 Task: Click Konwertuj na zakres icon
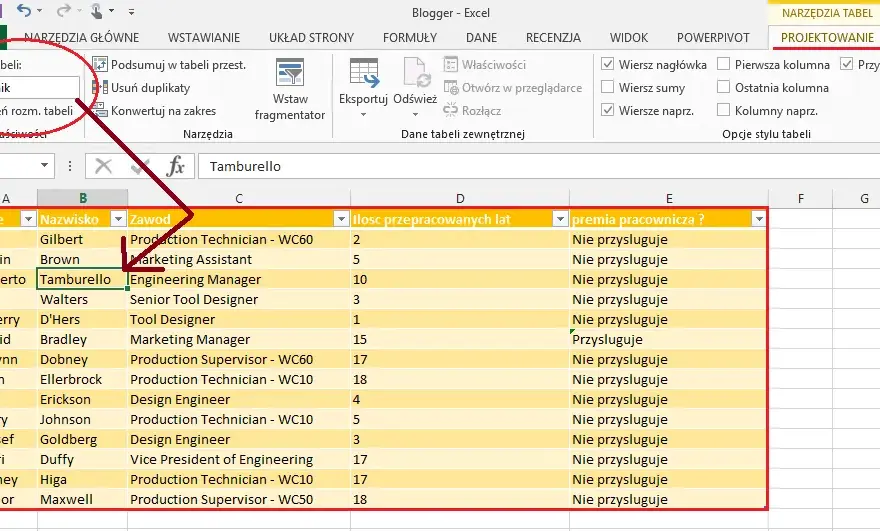100,111
